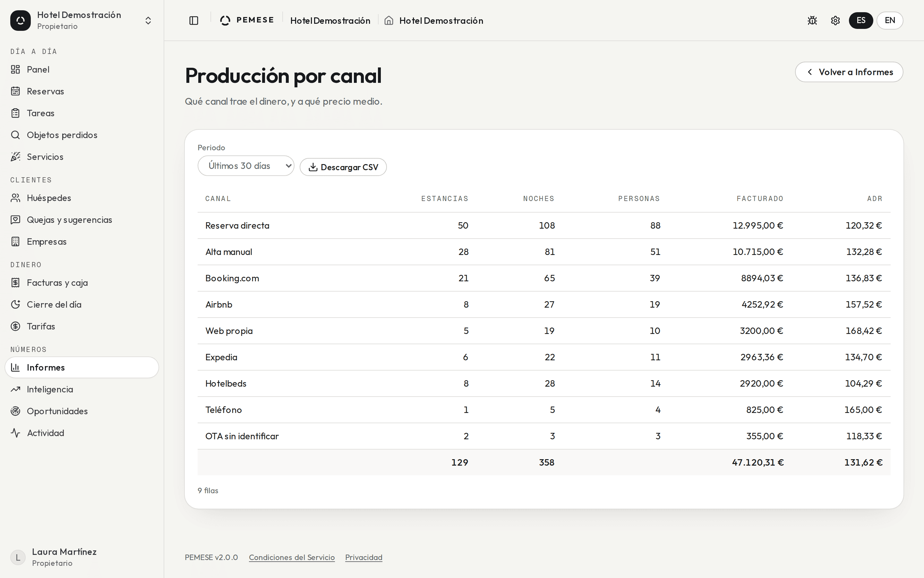The image size is (924, 578).
Task: Expand the hotel switcher chevrons
Action: (x=148, y=21)
